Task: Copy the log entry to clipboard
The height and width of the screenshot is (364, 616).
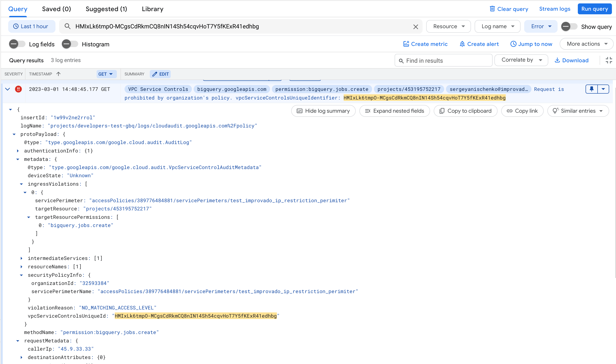Action: [465, 111]
